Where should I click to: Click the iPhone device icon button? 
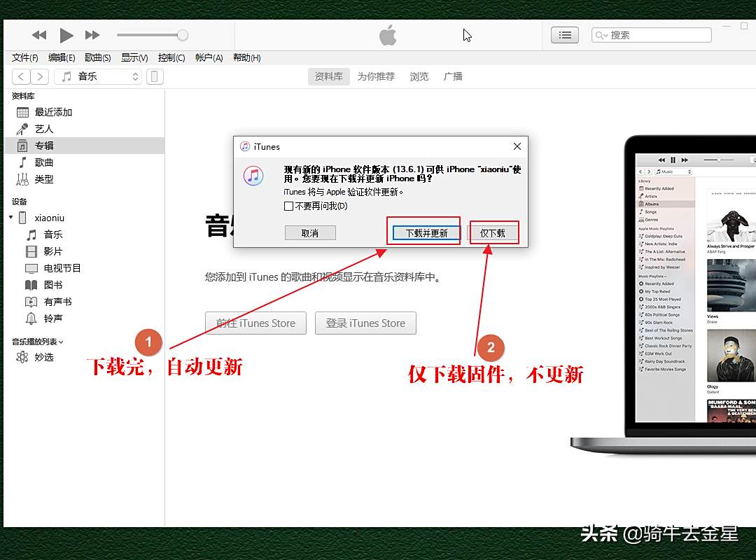pyautogui.click(x=155, y=76)
